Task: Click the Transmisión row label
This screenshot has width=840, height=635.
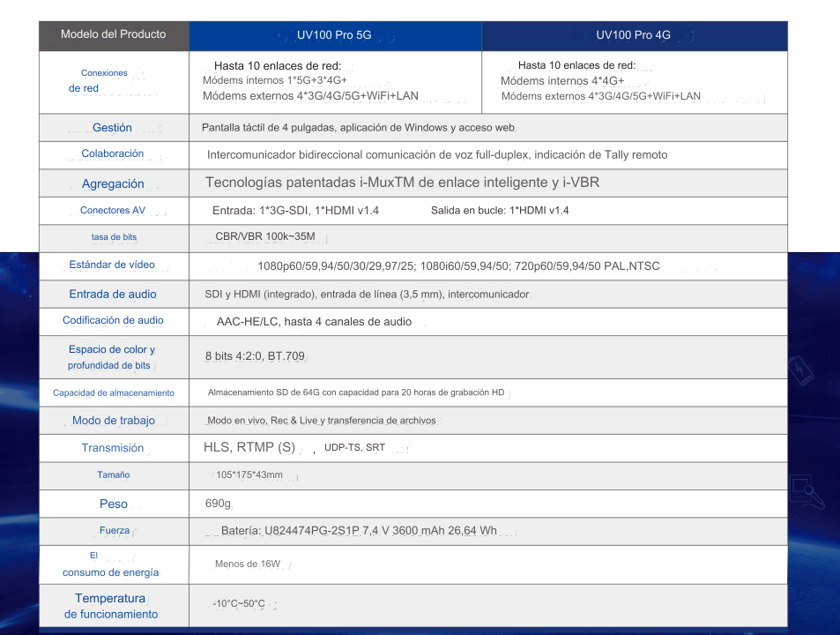Action: 112,448
